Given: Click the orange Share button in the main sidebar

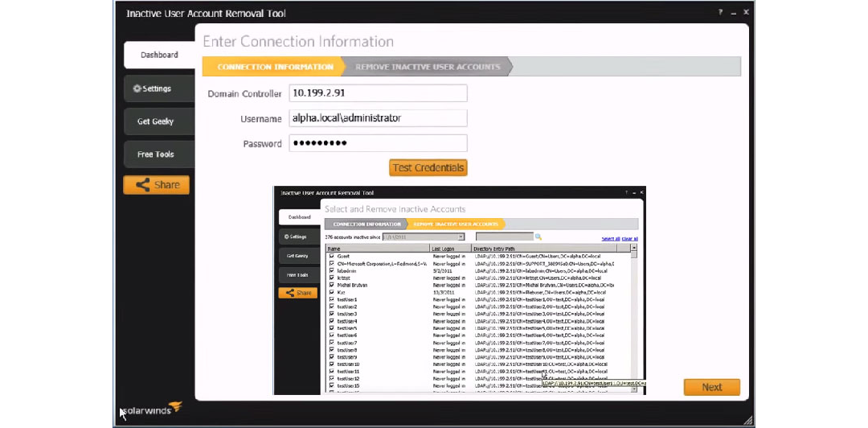Looking at the screenshot, I should pyautogui.click(x=156, y=185).
